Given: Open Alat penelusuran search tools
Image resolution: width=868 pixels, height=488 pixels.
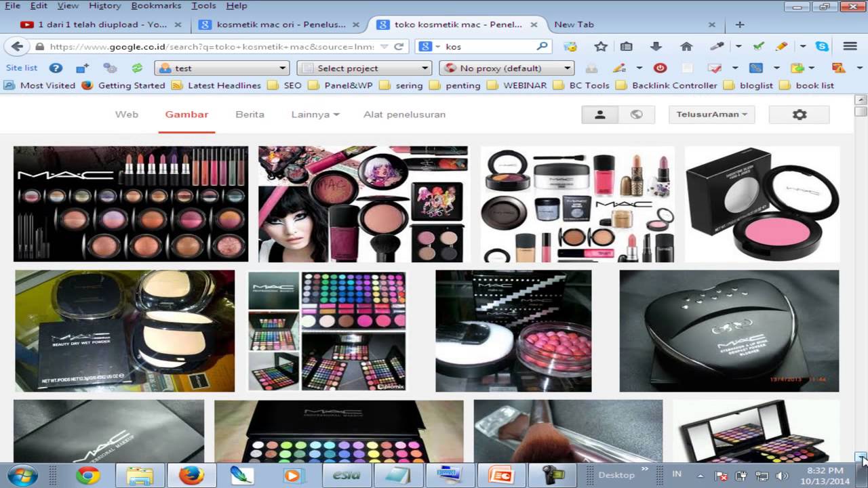Looking at the screenshot, I should pos(404,115).
